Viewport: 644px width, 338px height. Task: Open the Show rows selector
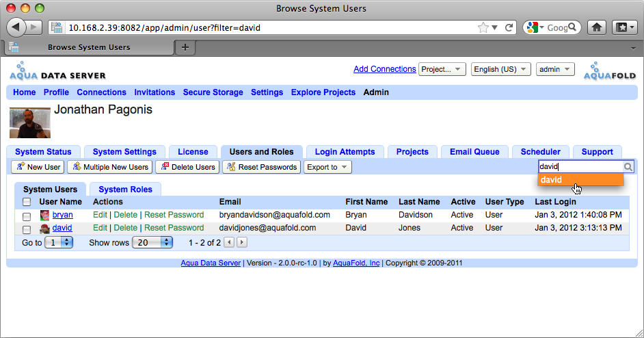[x=152, y=243]
